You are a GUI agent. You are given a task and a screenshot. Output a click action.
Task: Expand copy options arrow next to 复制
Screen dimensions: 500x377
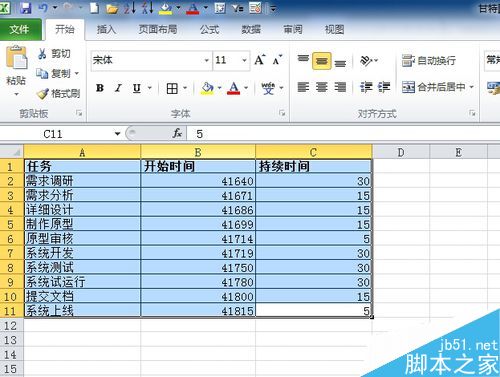point(77,74)
